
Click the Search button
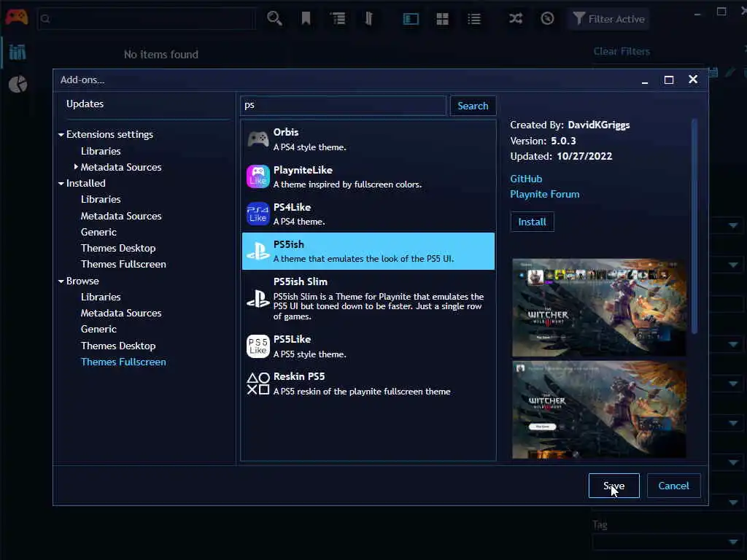(473, 106)
